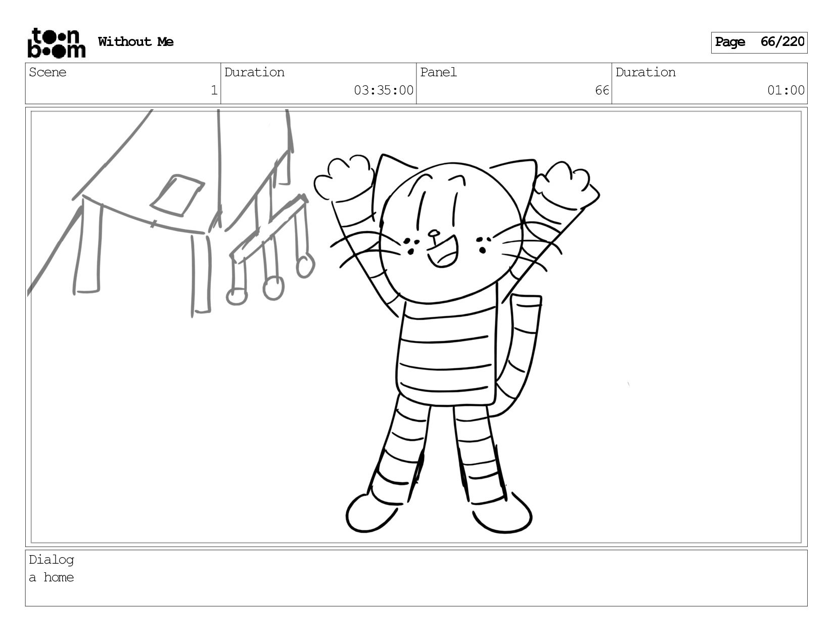Click the sketched house in the background
The height and width of the screenshot is (644, 834).
[x=172, y=212]
